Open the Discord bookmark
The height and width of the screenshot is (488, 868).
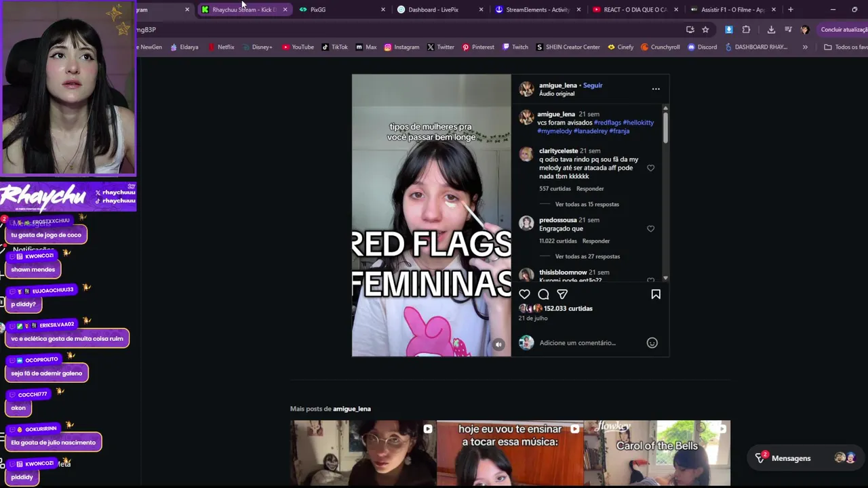[702, 47]
